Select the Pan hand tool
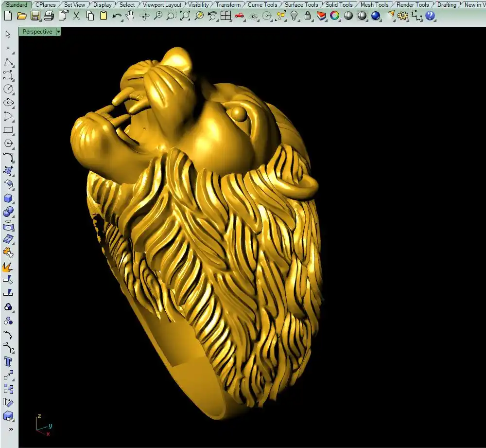This screenshot has width=486, height=448. point(130,16)
